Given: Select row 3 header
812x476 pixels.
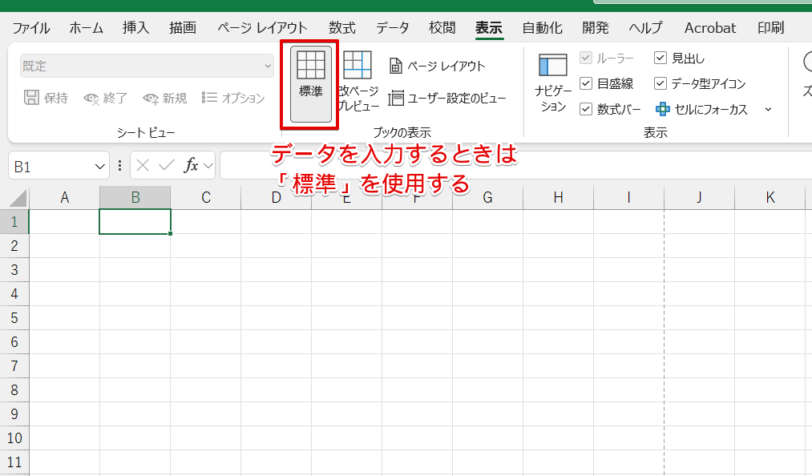Looking at the screenshot, I should (x=14, y=270).
